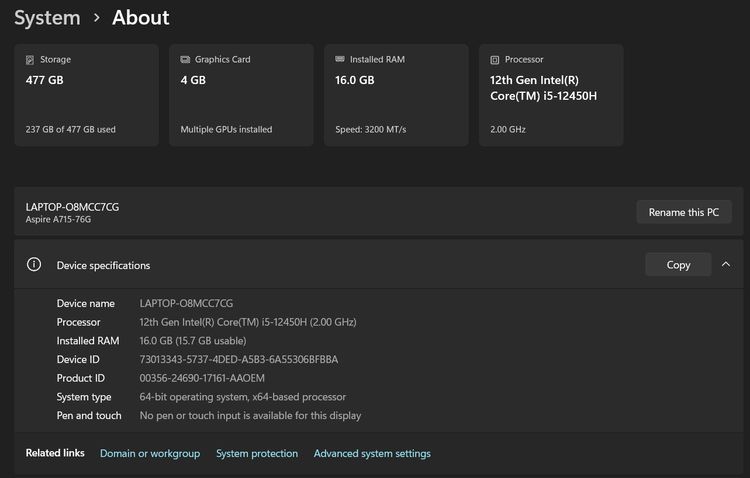
Task: Open the Domain or workgroup link
Action: pyautogui.click(x=150, y=454)
